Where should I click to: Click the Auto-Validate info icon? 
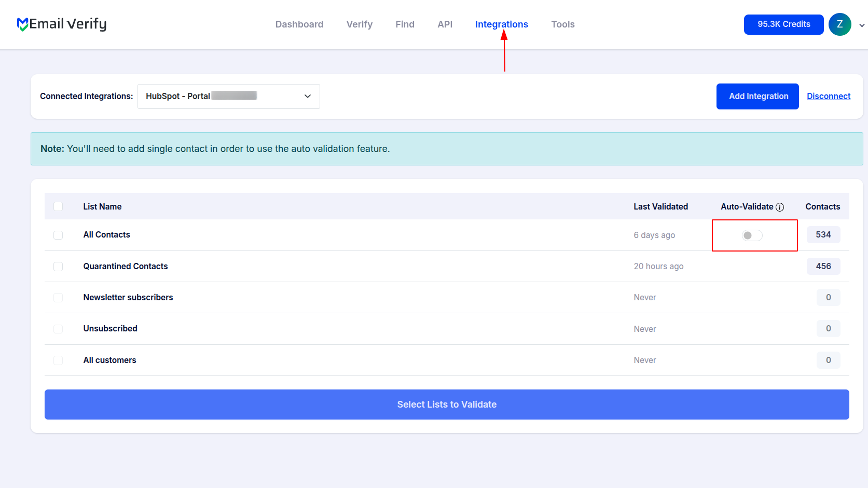coord(780,206)
